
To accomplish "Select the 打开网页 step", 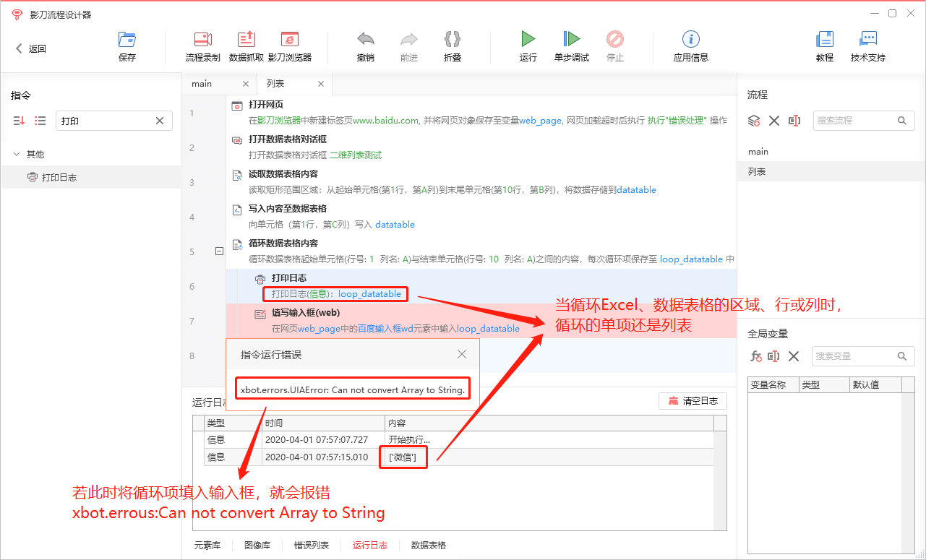I will click(x=481, y=113).
